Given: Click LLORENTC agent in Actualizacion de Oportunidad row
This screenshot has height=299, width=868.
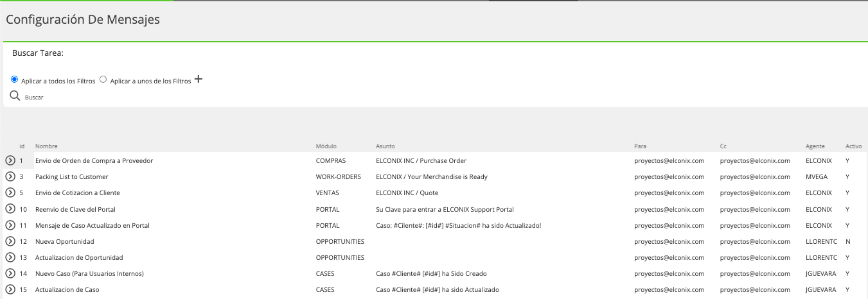Looking at the screenshot, I should [821, 257].
